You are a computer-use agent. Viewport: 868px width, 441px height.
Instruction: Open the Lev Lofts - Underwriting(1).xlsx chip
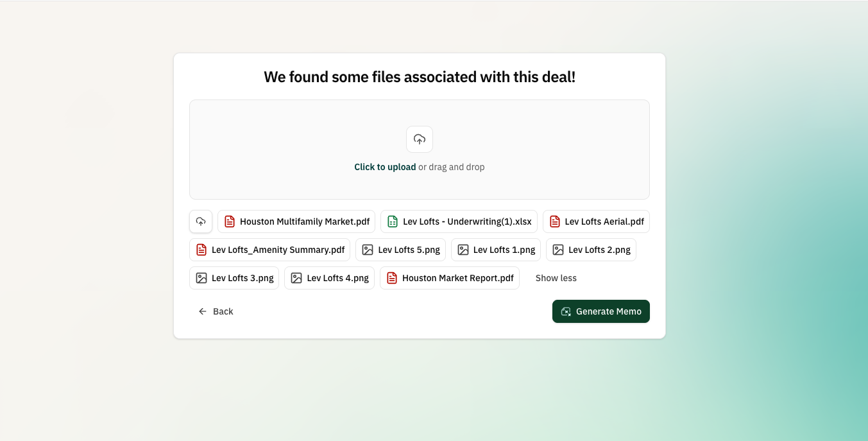(459, 221)
